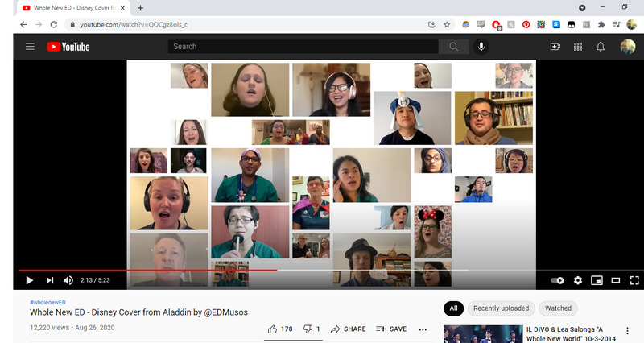Dislike the video with thumbs down

tap(309, 329)
